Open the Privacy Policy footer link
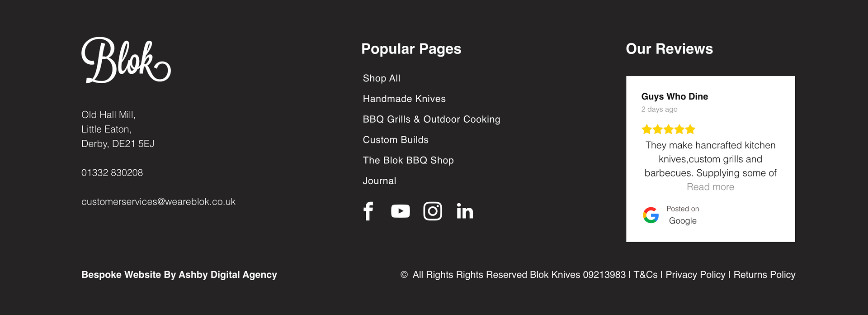868x315 pixels. point(695,275)
